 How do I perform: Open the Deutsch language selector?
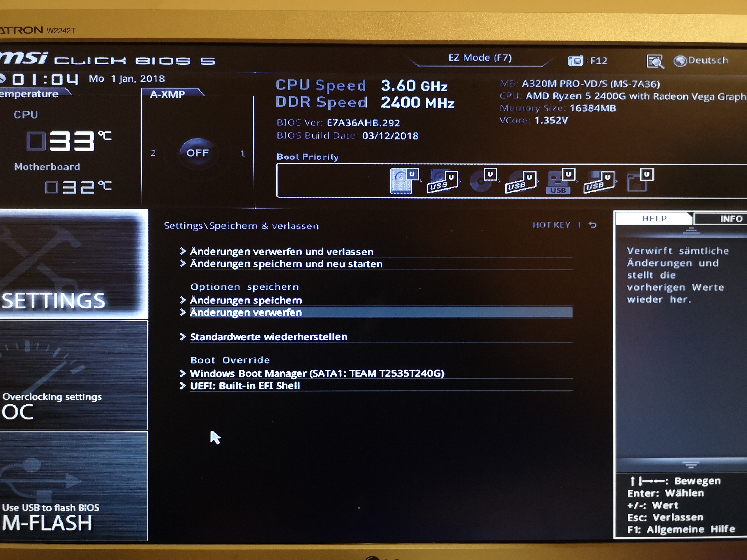pos(701,61)
